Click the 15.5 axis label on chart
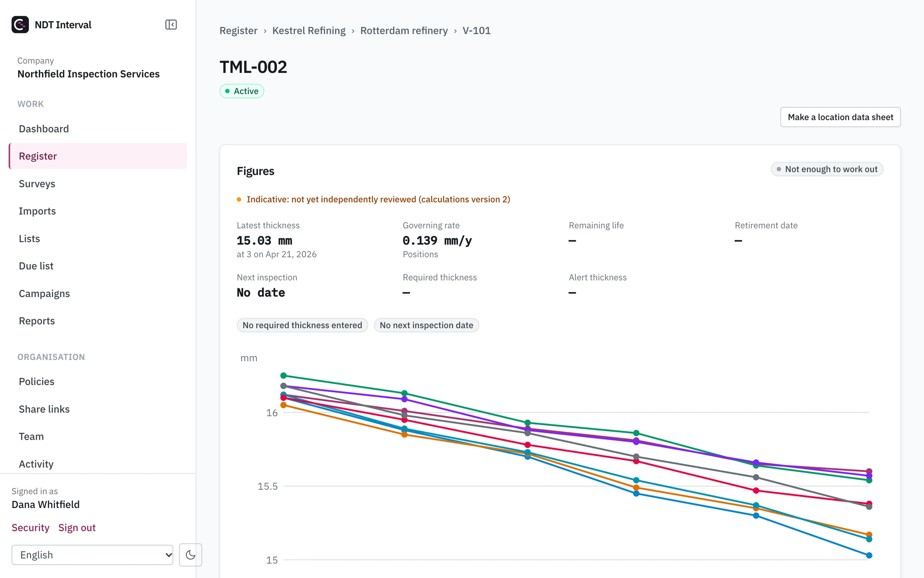The width and height of the screenshot is (924, 578). tap(268, 486)
